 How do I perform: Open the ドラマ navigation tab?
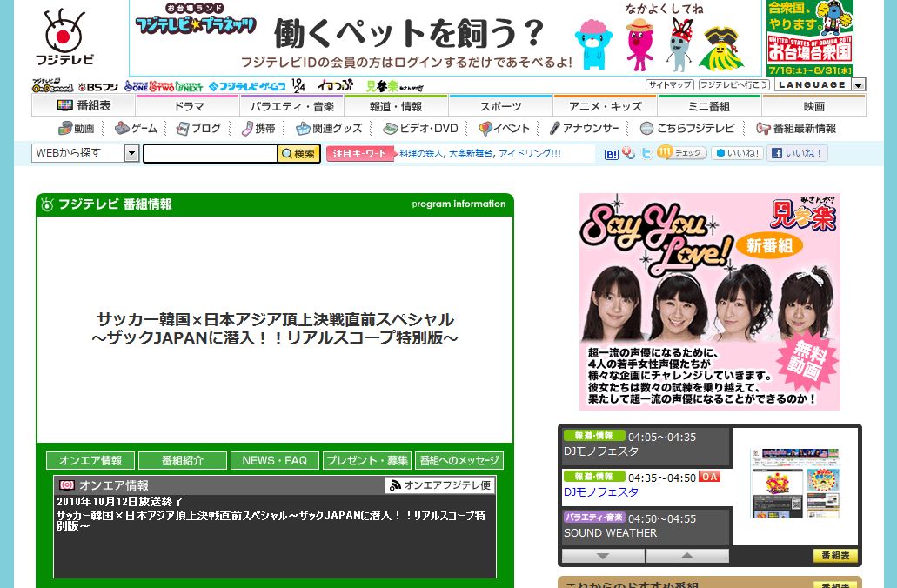tap(188, 106)
